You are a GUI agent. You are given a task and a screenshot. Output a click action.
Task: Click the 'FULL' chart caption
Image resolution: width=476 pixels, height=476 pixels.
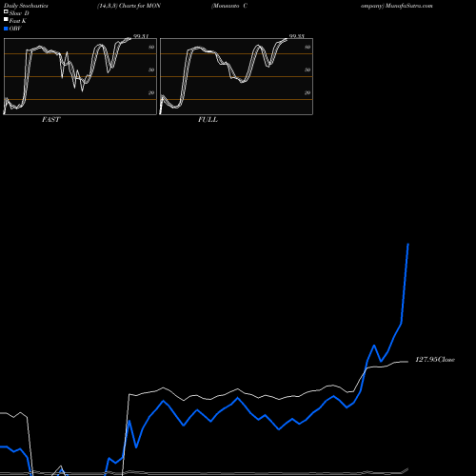tap(208, 120)
